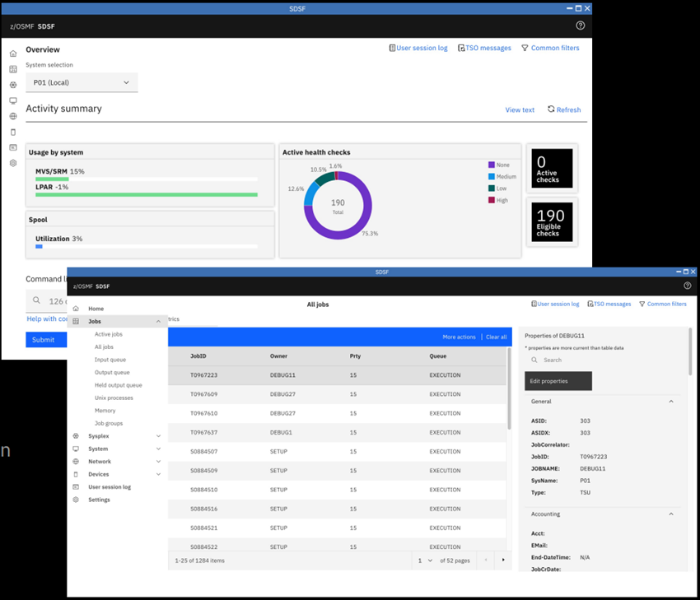Open System selection dropdown P01 (Local)
Screen dimensions: 700x600
(82, 82)
